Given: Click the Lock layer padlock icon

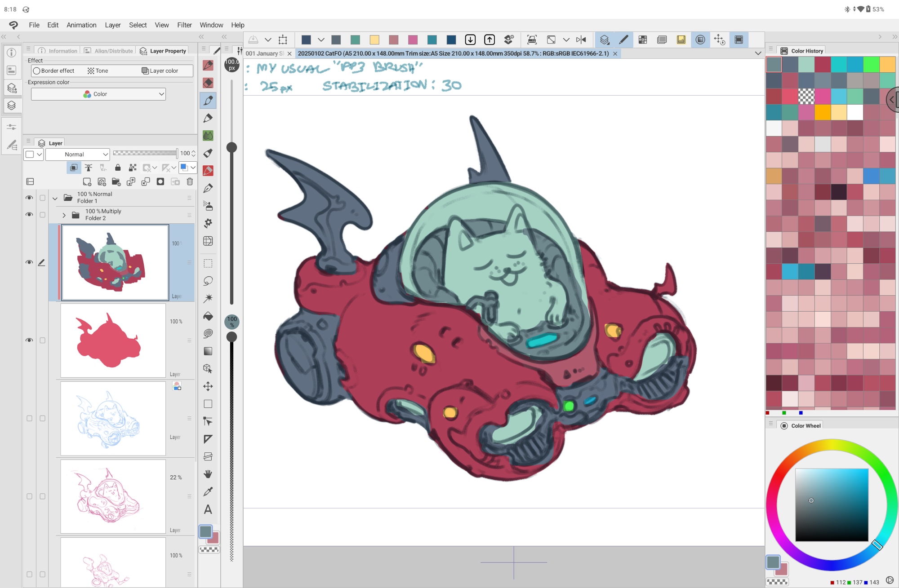Looking at the screenshot, I should pyautogui.click(x=118, y=168).
